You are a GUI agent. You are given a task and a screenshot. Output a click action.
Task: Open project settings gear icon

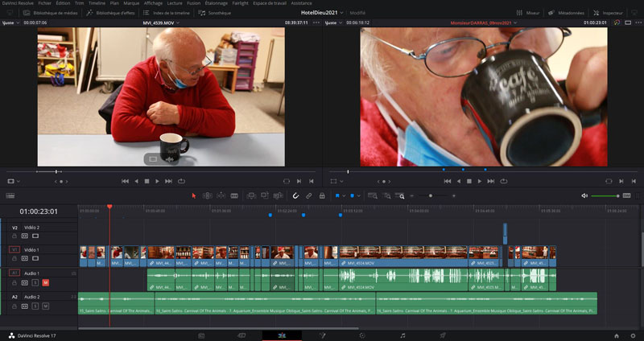click(633, 335)
